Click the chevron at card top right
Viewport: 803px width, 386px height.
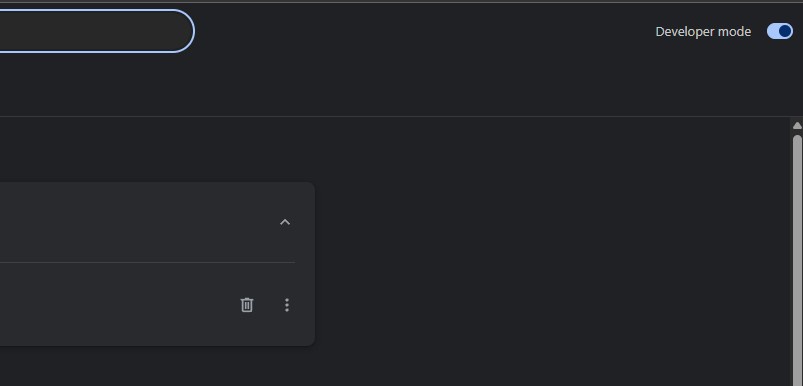click(x=285, y=222)
